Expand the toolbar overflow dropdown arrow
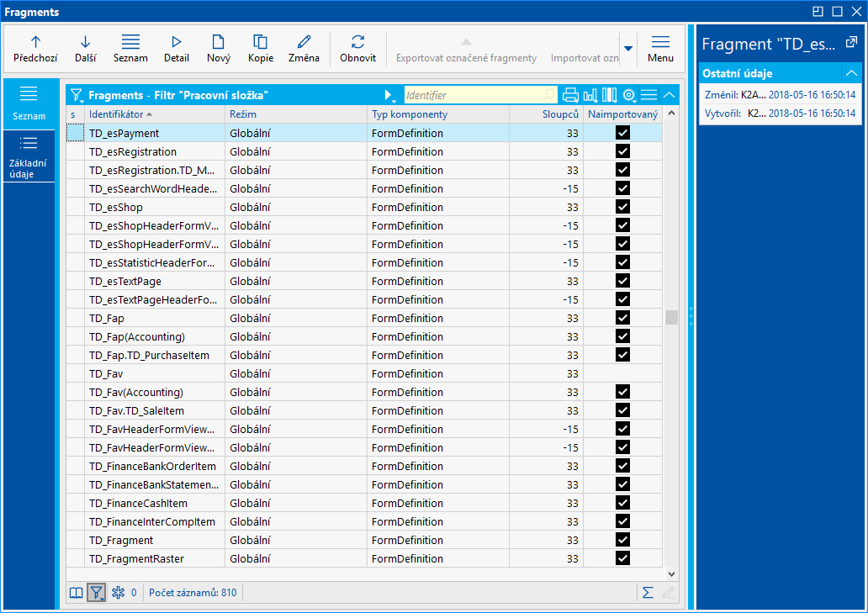868x613 pixels. (x=627, y=48)
